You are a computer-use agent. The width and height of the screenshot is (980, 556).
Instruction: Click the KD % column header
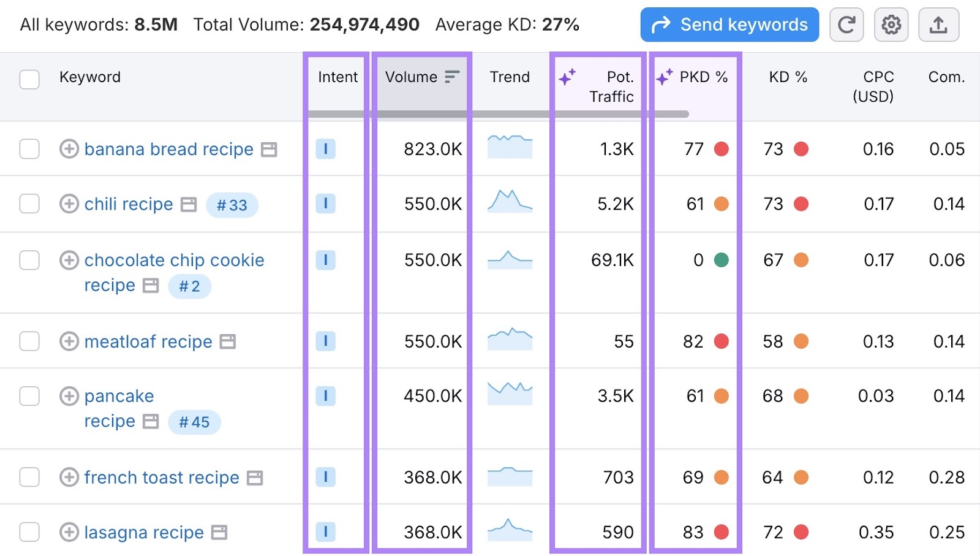coord(788,77)
